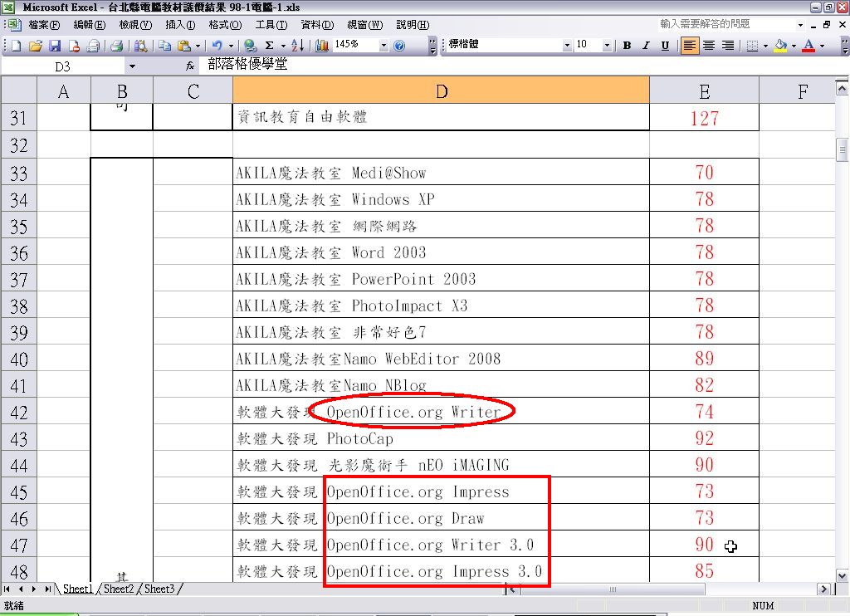Undo the last action
This screenshot has width=850, height=616.
click(x=217, y=46)
